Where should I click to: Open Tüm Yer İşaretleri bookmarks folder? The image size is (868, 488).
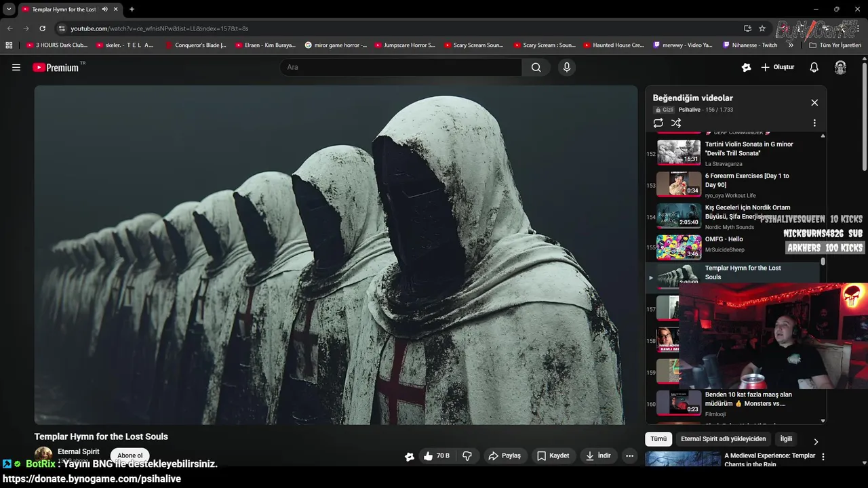click(835, 45)
